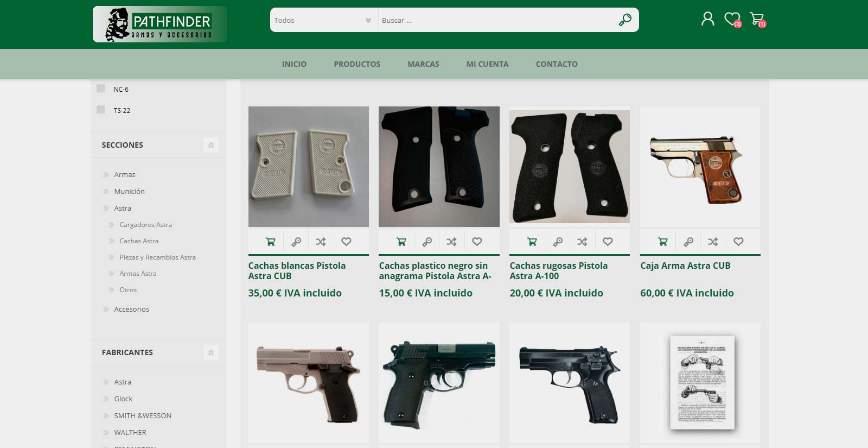Click the search magnifier icon
Image resolution: width=868 pixels, height=448 pixels.
pyautogui.click(x=625, y=20)
